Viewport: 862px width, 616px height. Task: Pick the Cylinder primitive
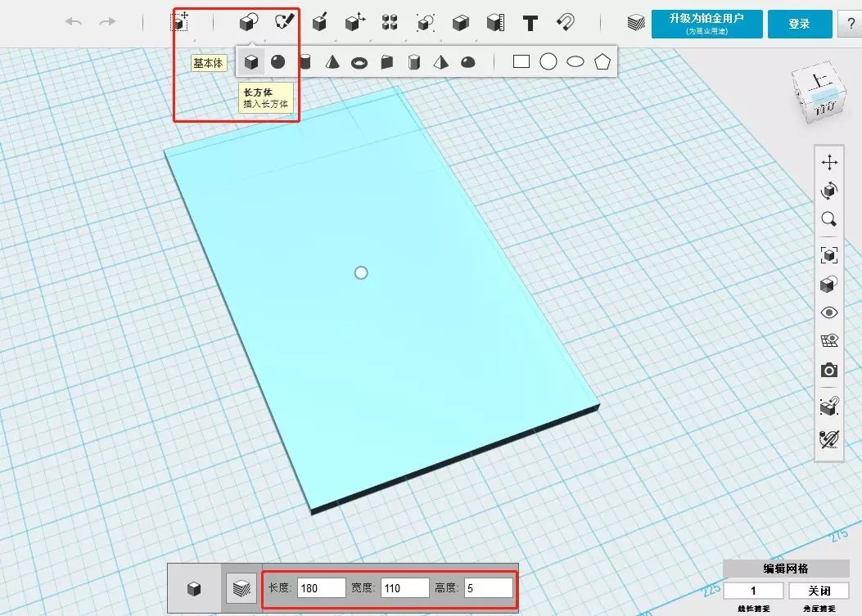[x=305, y=61]
